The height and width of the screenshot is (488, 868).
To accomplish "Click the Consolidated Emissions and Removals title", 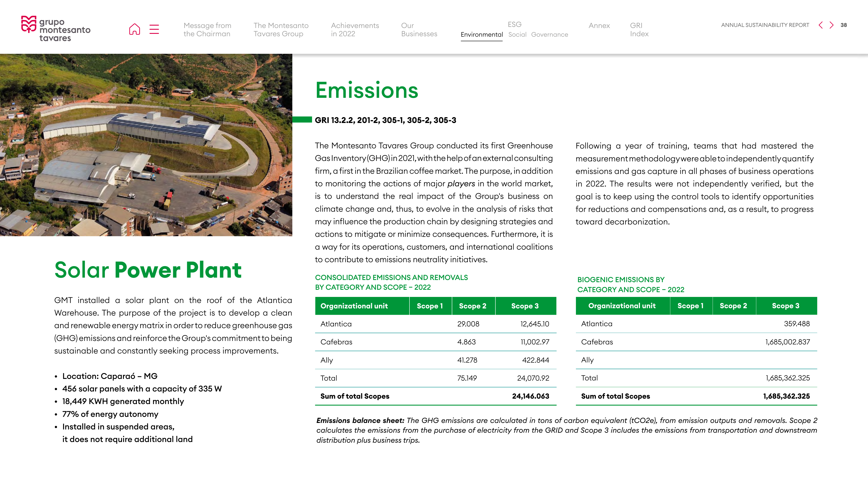I will [x=391, y=282].
